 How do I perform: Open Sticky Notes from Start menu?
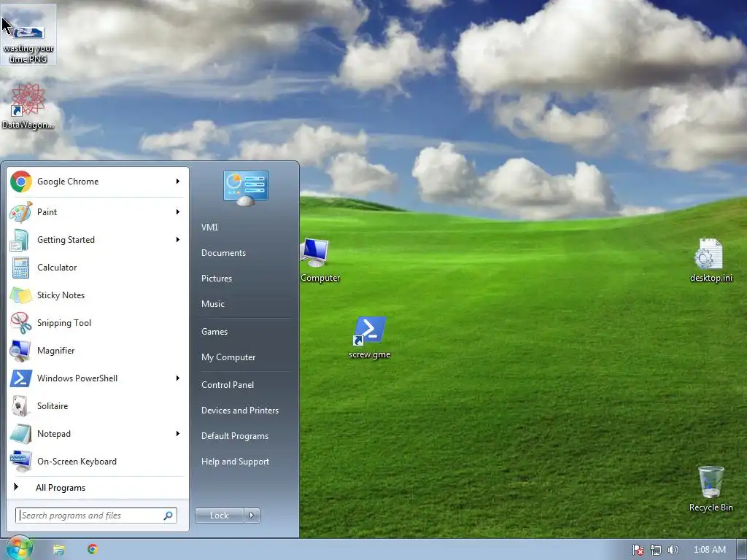pos(97,295)
